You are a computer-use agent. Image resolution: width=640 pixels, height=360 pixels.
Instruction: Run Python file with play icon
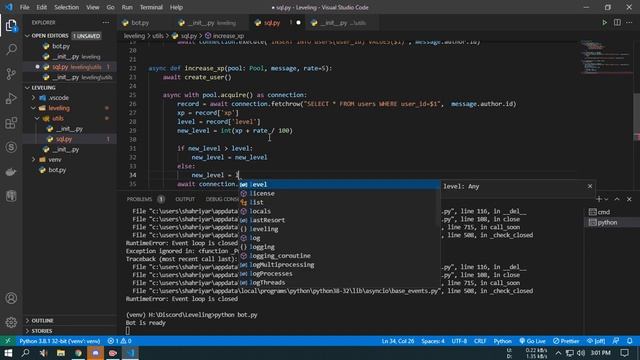pos(604,23)
